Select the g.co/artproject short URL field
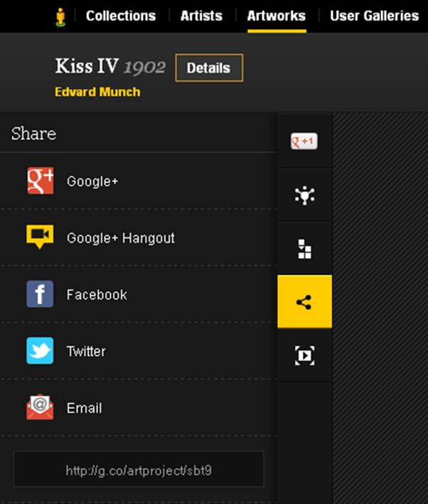 pos(139,469)
